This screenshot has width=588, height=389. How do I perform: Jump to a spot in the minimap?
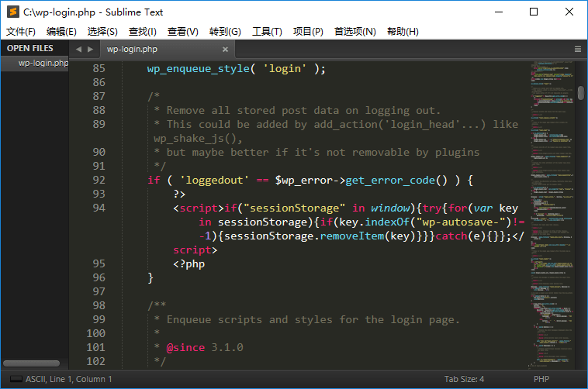click(x=551, y=194)
